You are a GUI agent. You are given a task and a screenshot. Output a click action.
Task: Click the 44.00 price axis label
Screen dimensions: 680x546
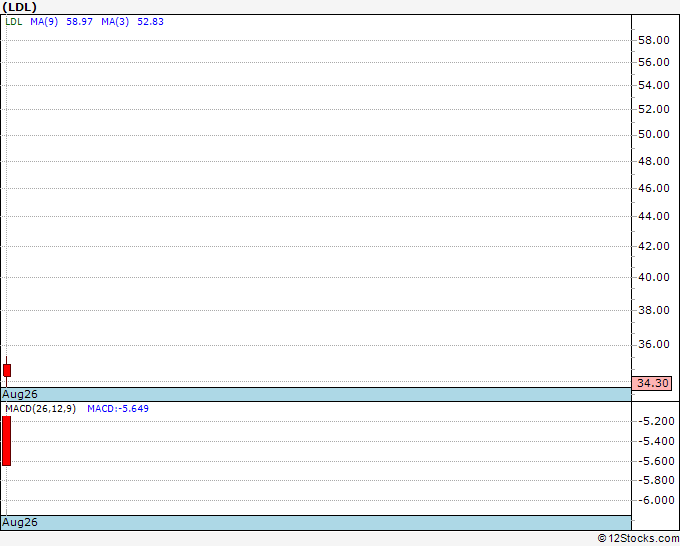point(654,216)
